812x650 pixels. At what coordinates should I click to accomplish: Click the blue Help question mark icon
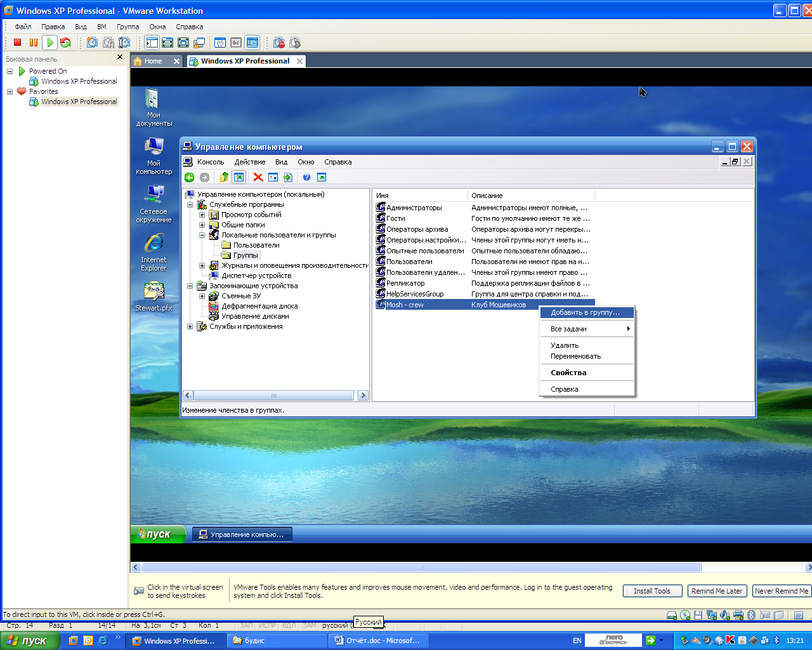[x=306, y=177]
